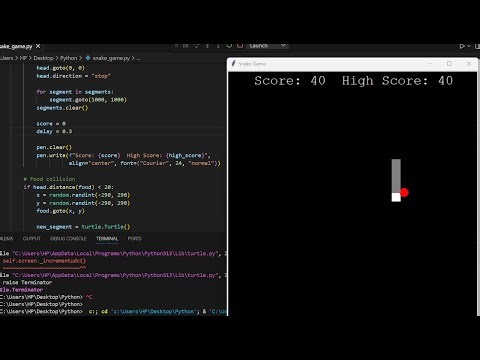The height and width of the screenshot is (360, 480).
Task: Open the Launch configuration dropdown
Action: 267,46
